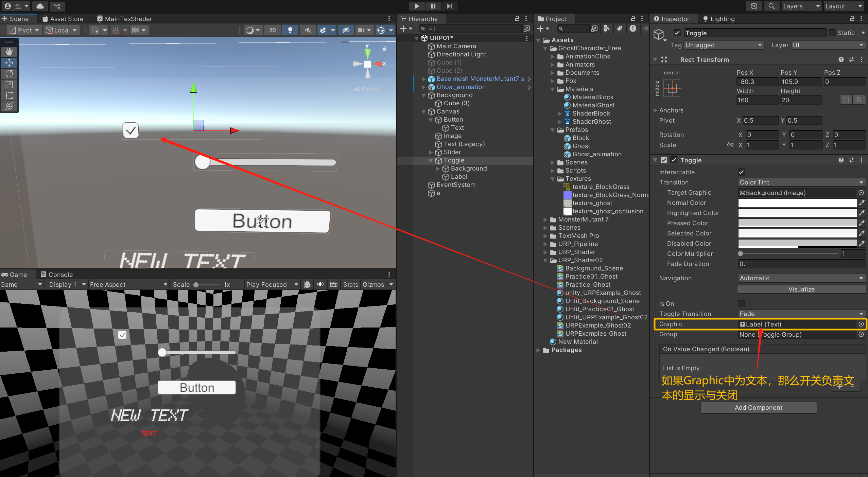Click the Step frame button
The width and height of the screenshot is (868, 477).
449,6
